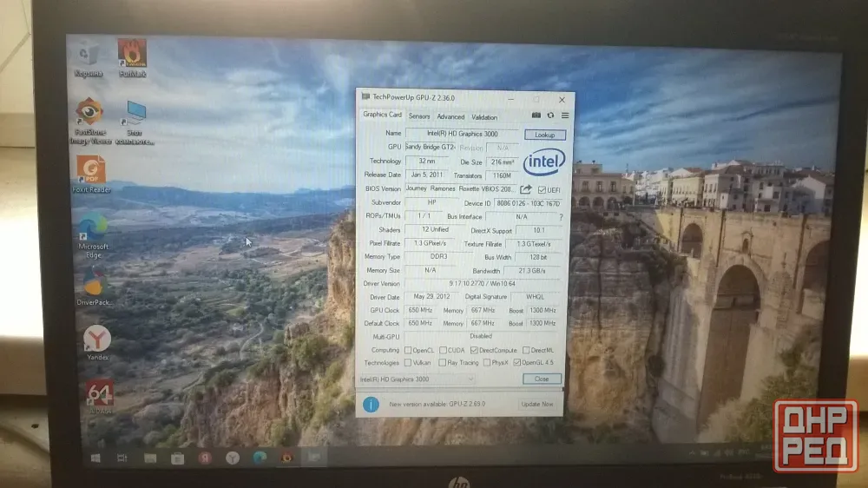Open the Yandex desktop icon
The height and width of the screenshot is (488, 868).
(97, 343)
